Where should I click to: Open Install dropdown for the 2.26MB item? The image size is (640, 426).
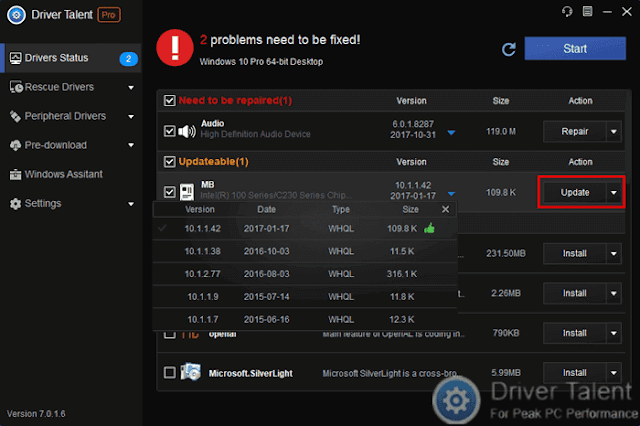pos(613,293)
